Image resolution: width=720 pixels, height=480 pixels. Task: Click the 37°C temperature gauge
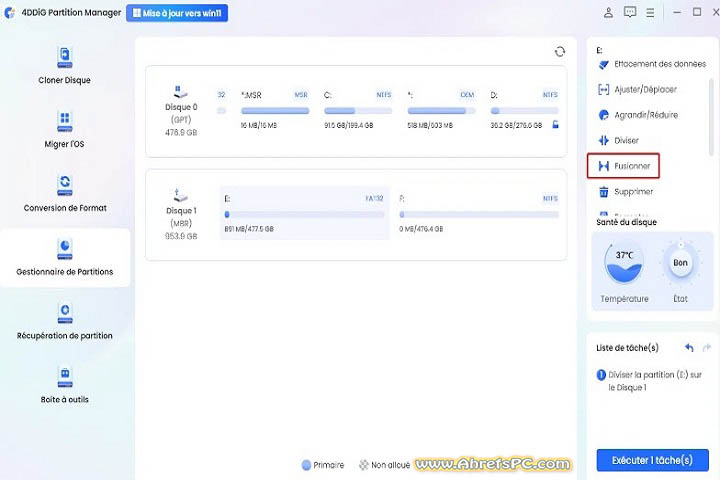coord(624,263)
